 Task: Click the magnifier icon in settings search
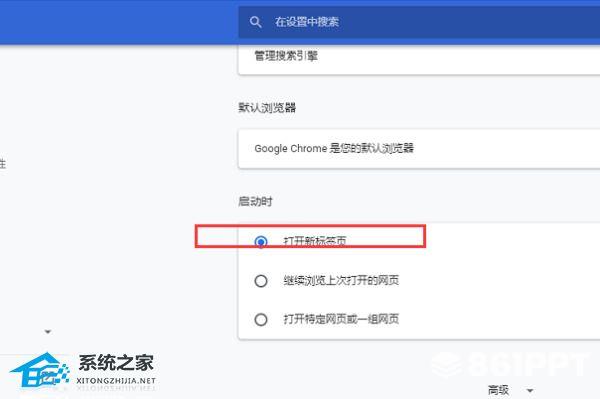[x=255, y=22]
